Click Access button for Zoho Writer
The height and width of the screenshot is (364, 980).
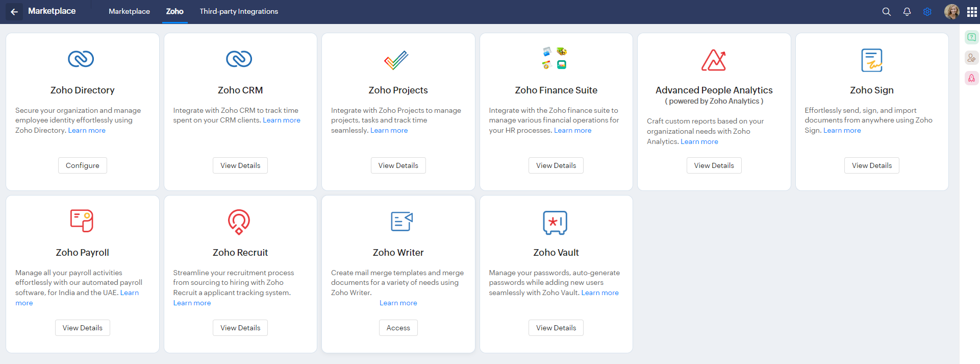pos(398,328)
